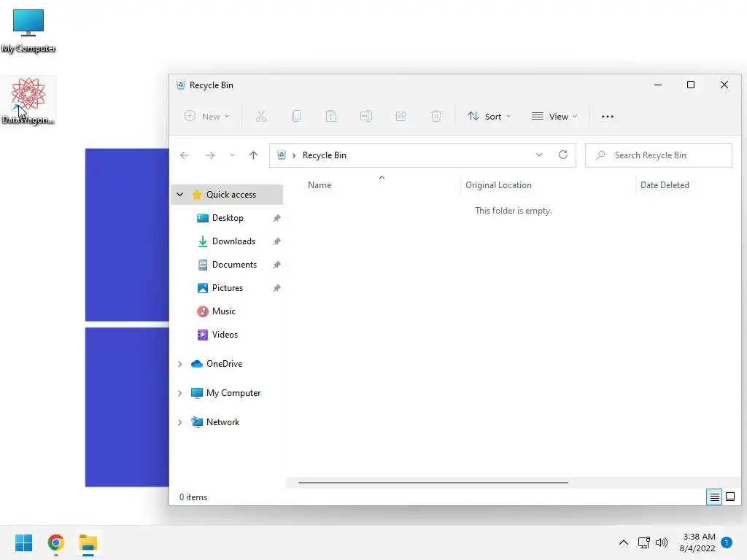Click the pin icon beside Documents
The width and height of the screenshot is (747, 560).
276,265
